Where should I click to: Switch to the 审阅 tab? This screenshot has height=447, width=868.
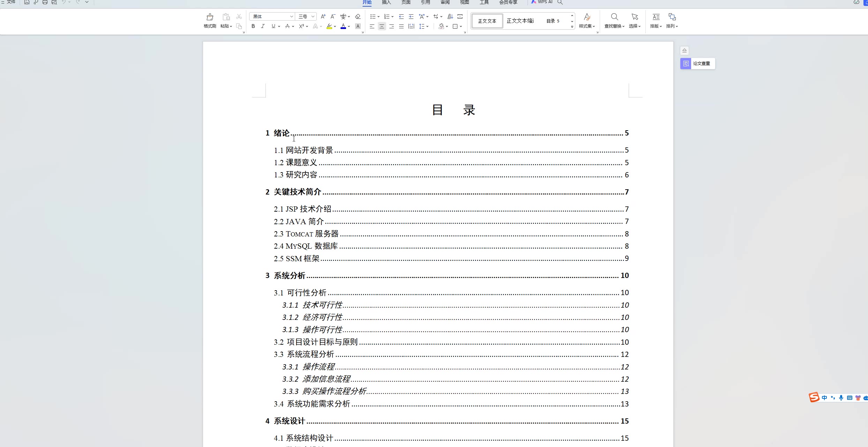[445, 2]
